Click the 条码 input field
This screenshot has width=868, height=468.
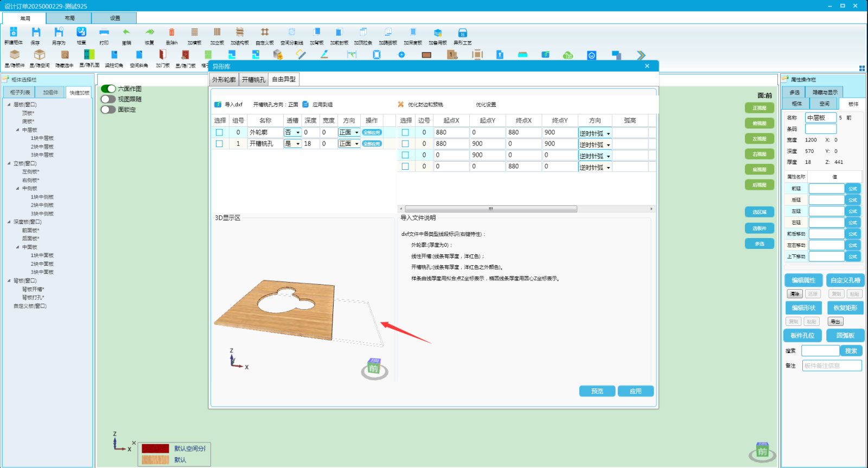tap(820, 129)
